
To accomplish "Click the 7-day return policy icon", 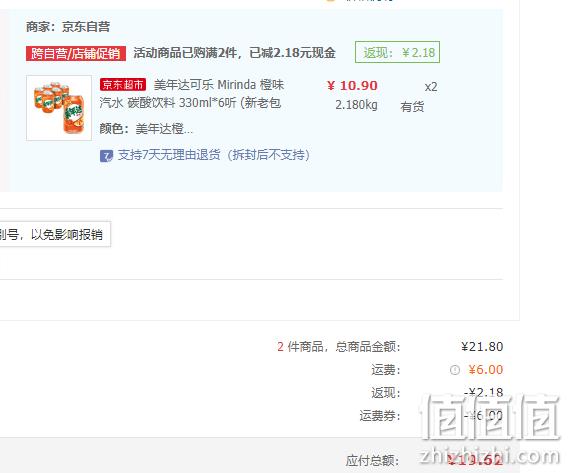I will point(106,156).
